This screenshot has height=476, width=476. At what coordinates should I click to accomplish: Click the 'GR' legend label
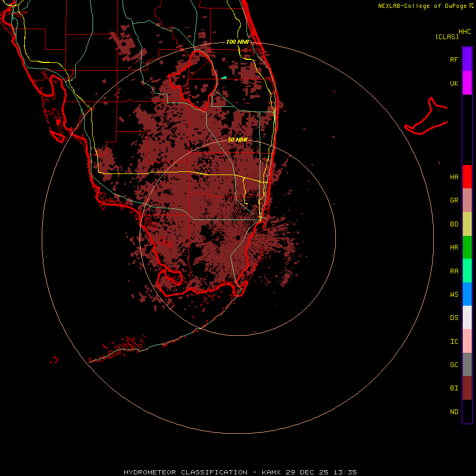(454, 200)
